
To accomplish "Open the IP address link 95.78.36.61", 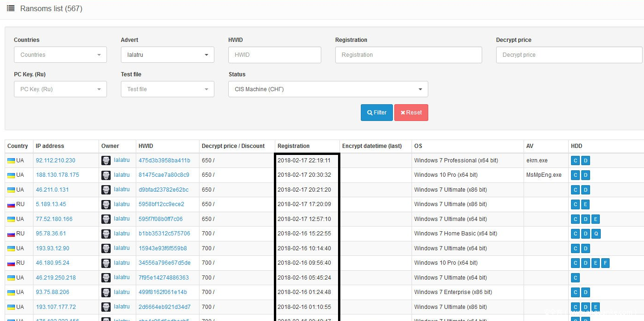I will tap(51, 234).
